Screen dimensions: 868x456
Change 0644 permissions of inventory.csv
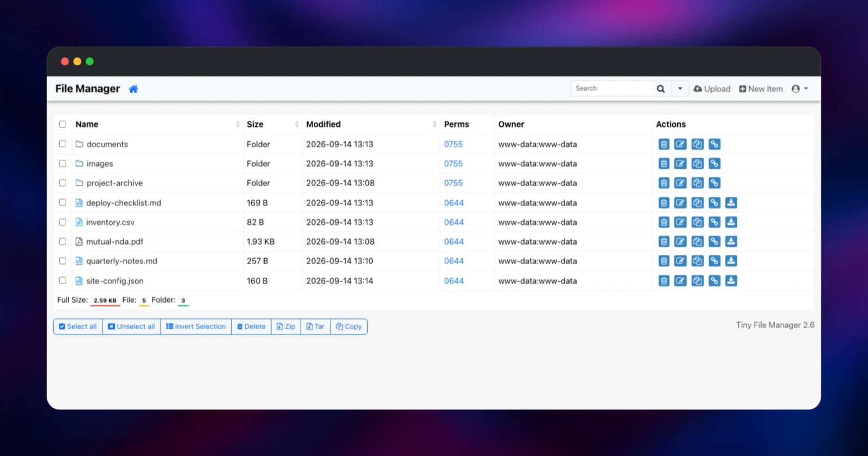(x=454, y=222)
